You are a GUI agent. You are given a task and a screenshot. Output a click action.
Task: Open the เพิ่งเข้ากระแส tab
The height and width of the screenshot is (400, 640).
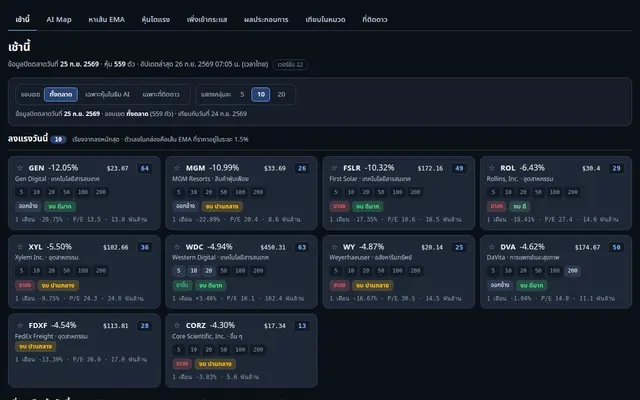pos(207,20)
